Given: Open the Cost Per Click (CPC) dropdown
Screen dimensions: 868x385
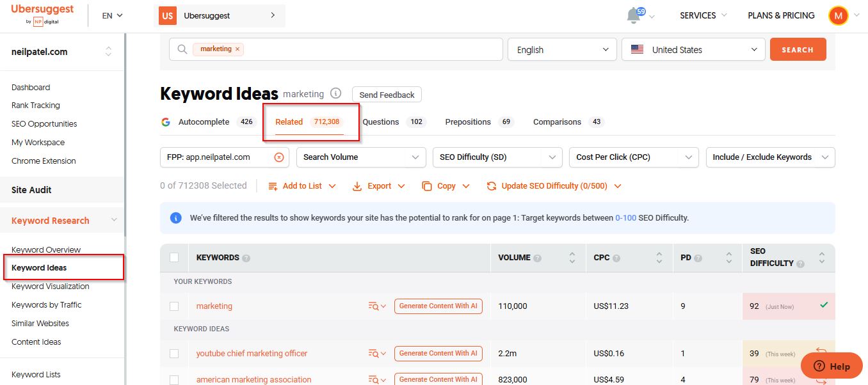Looking at the screenshot, I should [634, 157].
